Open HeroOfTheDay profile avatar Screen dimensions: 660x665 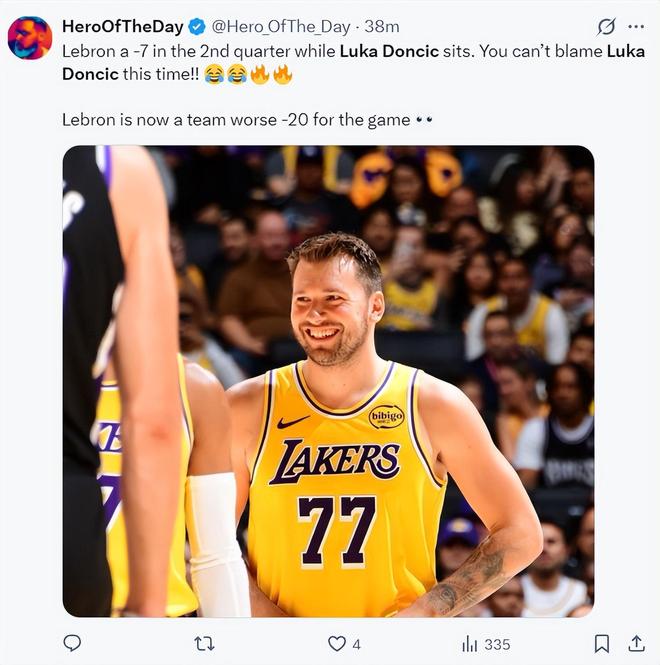coord(30,38)
